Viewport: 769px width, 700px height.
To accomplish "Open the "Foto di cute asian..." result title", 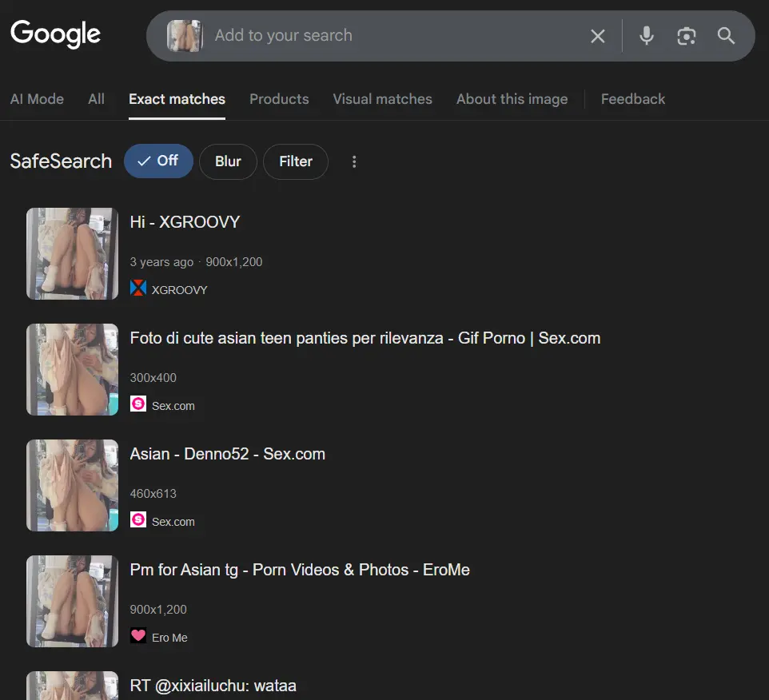I will point(365,338).
